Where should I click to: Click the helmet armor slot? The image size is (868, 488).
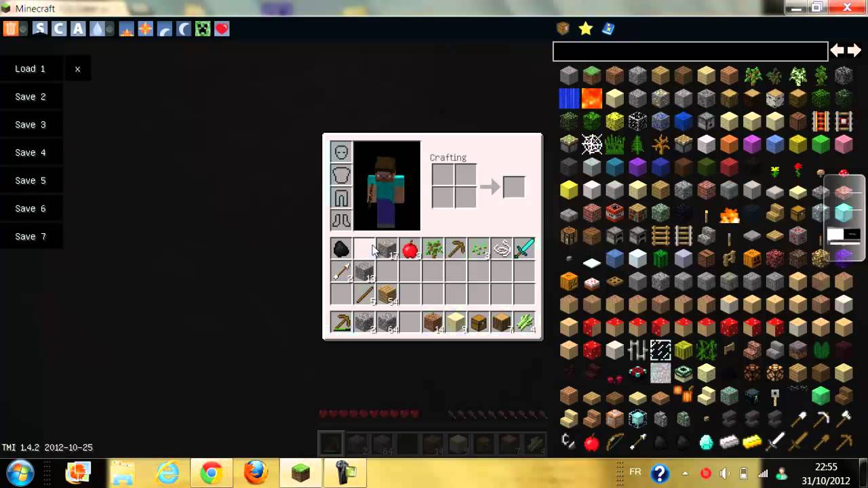(x=341, y=152)
